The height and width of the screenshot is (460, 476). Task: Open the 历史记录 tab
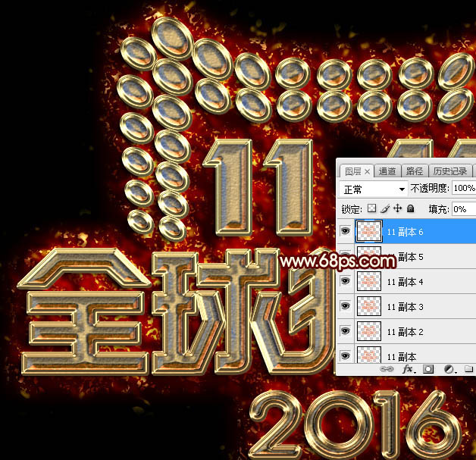pyautogui.click(x=450, y=171)
